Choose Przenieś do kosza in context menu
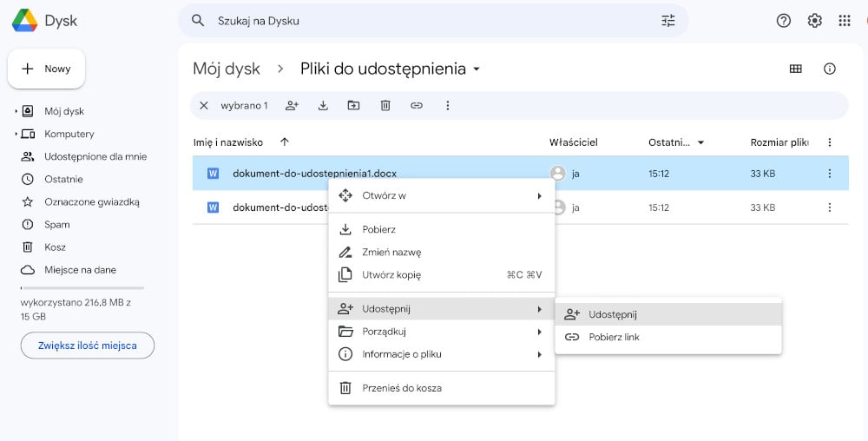 (x=441, y=388)
